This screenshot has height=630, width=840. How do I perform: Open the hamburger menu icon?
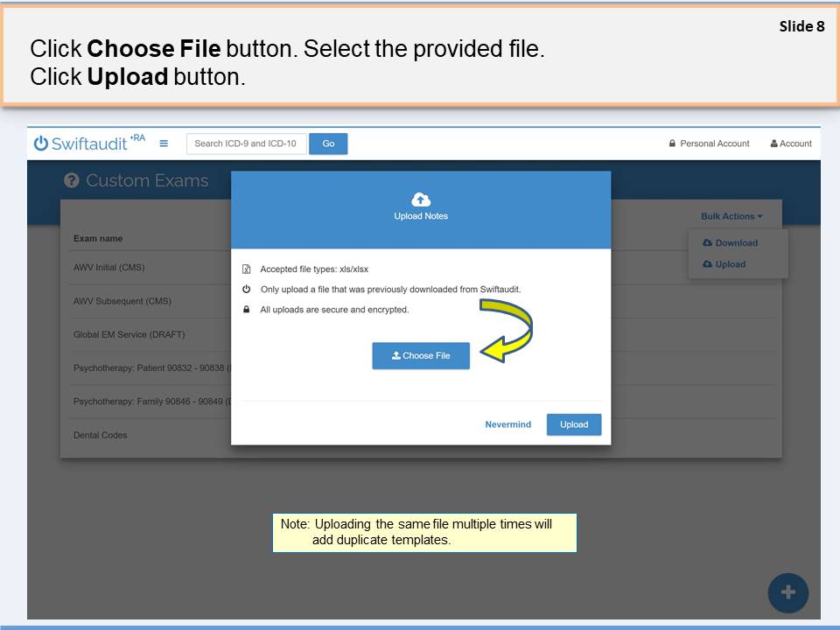(x=164, y=143)
